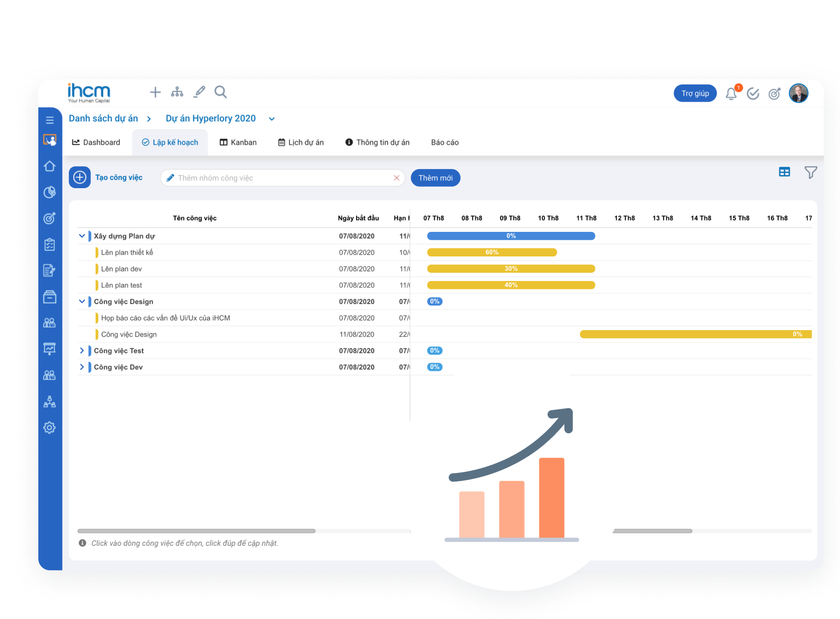Collapse the Công việc Design group
The height and width of the screenshot is (619, 840).
pos(82,302)
